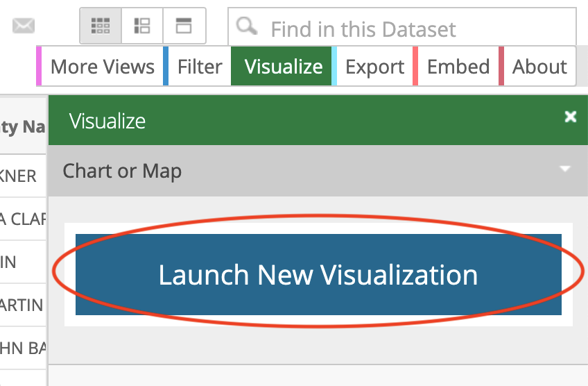Screen dimensions: 588x386
Task: Collapse the Chart or Map section
Action: (565, 169)
